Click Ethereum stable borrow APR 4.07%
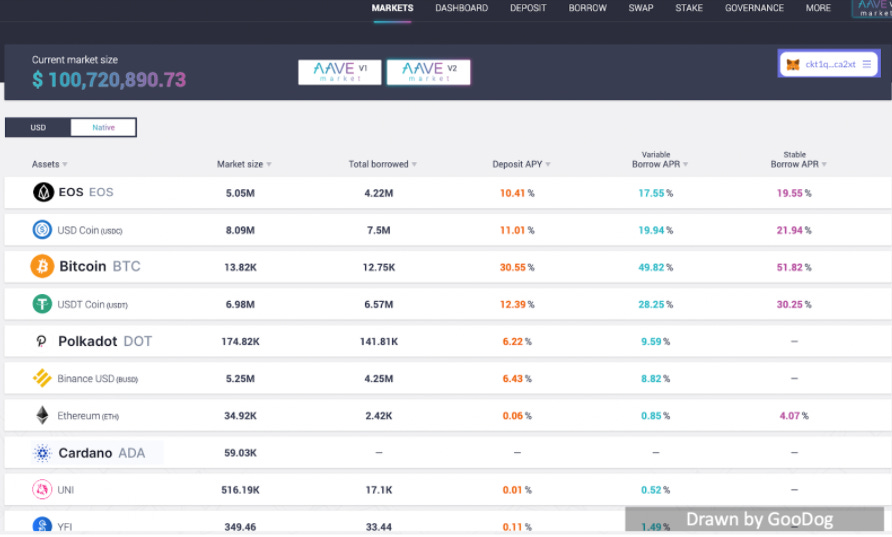Viewport: 892px width, 537px height. point(794,416)
